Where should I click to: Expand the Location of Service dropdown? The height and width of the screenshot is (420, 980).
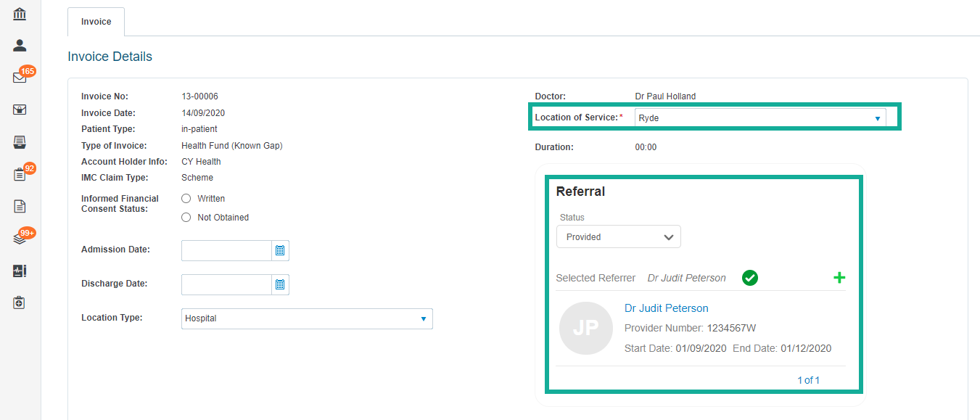pos(760,118)
